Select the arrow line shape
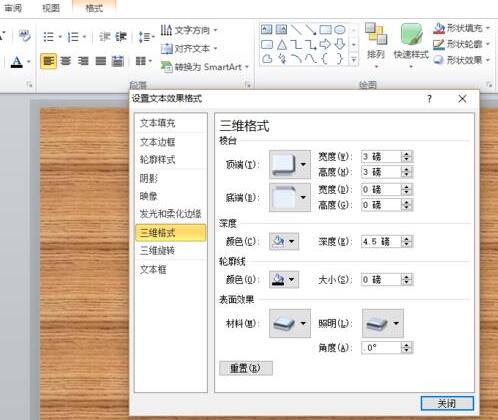 (311, 30)
